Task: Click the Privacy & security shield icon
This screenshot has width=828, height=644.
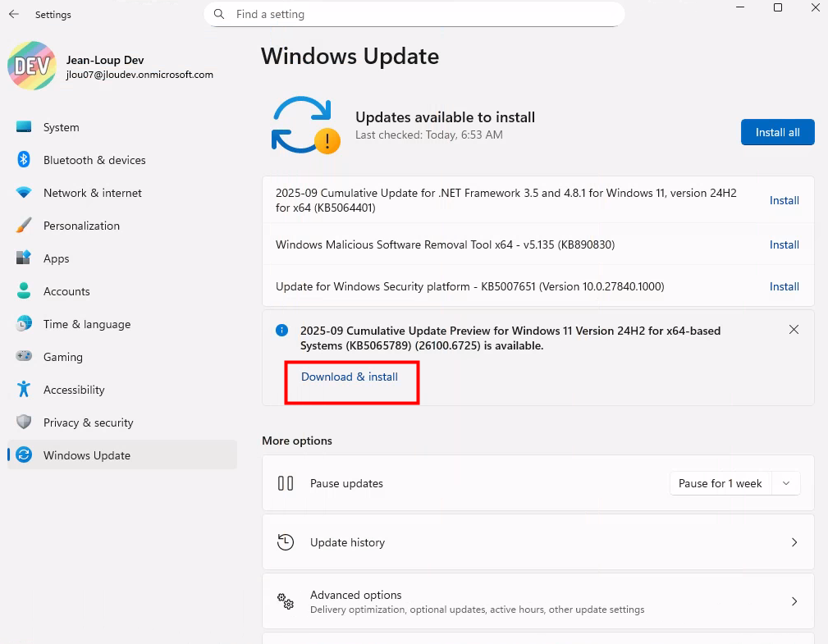Action: click(x=24, y=422)
